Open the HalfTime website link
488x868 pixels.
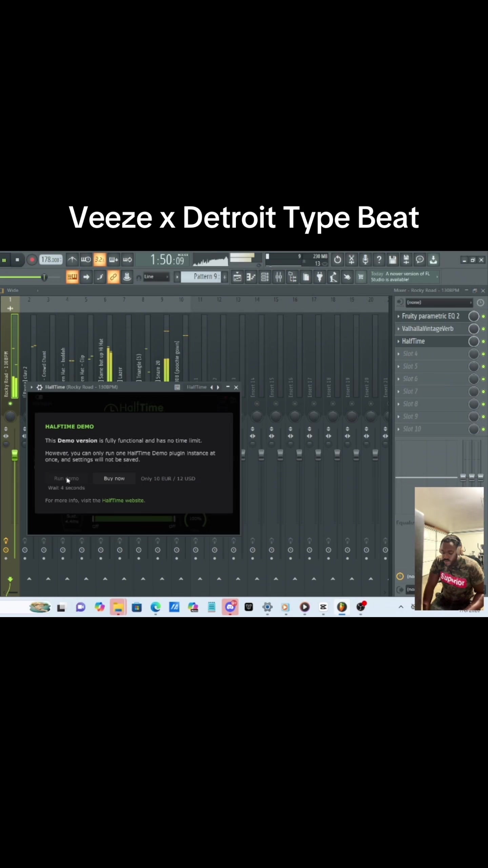[123, 500]
